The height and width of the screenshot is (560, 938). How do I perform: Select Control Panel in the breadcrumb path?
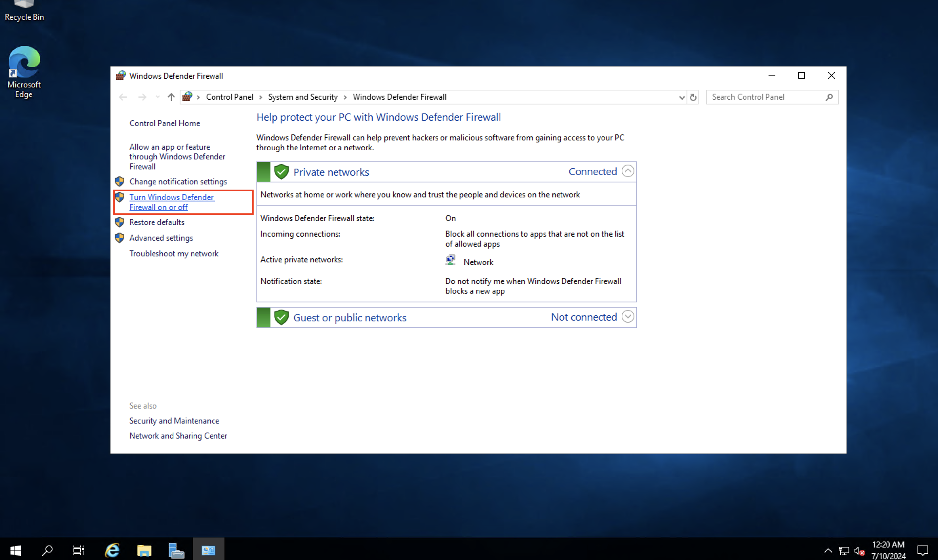(229, 97)
